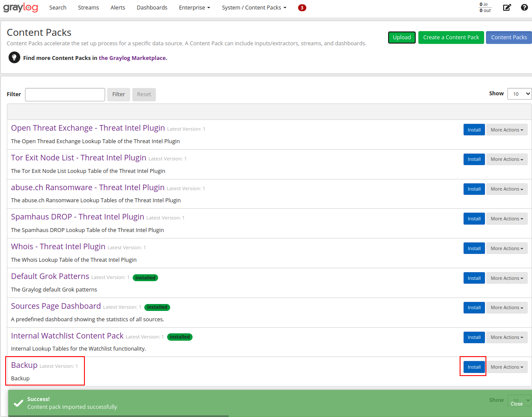Install Whois Threat Intel Plugin pack

pyautogui.click(x=474, y=248)
